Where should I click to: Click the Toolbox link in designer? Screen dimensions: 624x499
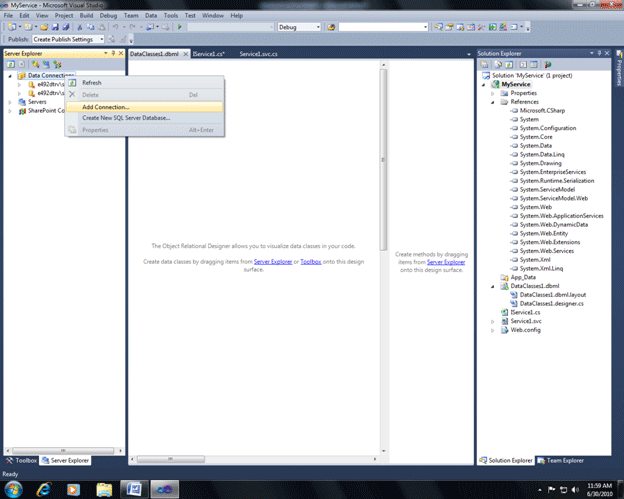[x=311, y=261]
